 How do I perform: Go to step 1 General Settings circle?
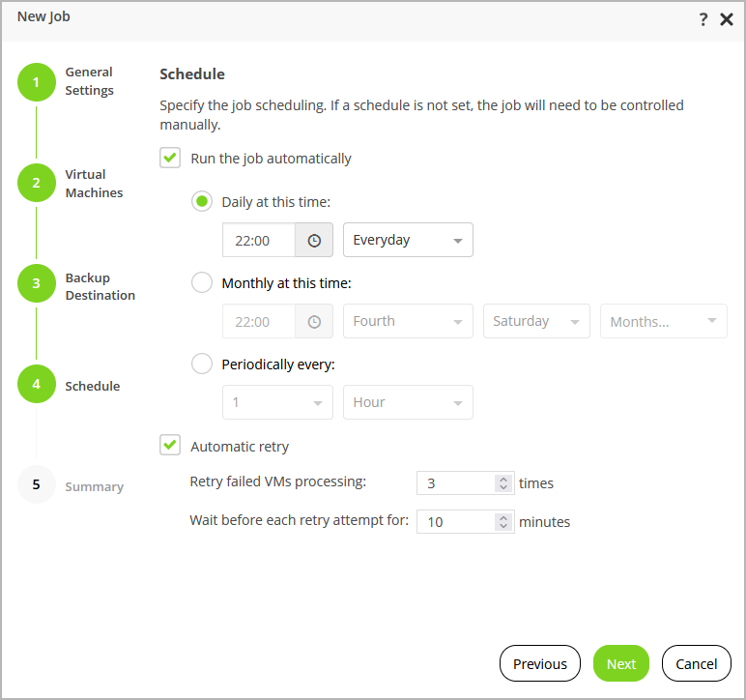click(37, 82)
